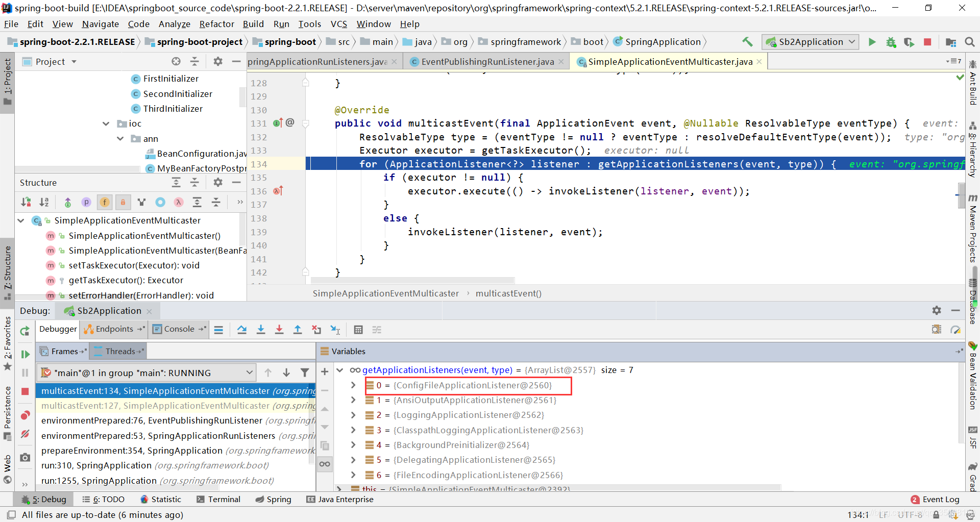Open Spring tool window
980x522 pixels.
(x=273, y=499)
